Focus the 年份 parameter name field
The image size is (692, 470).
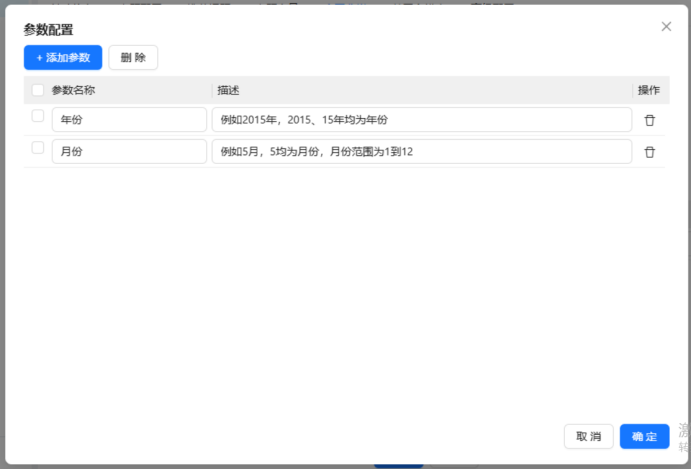(128, 120)
